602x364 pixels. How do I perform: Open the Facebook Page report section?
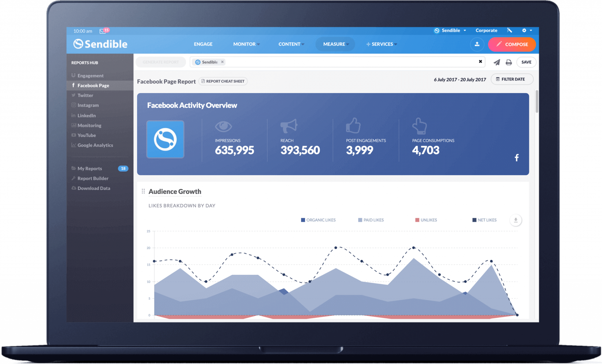93,85
